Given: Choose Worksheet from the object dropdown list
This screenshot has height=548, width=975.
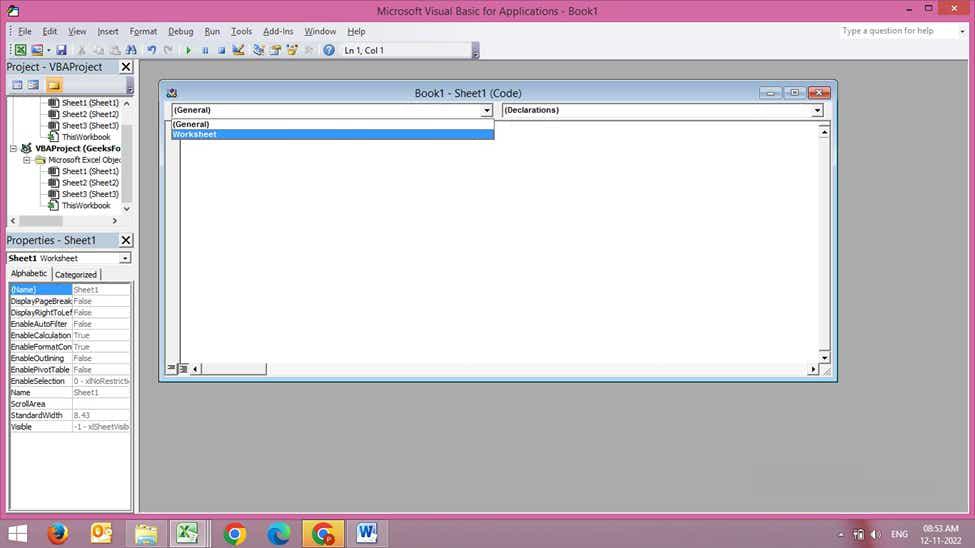Looking at the screenshot, I should pos(333,134).
